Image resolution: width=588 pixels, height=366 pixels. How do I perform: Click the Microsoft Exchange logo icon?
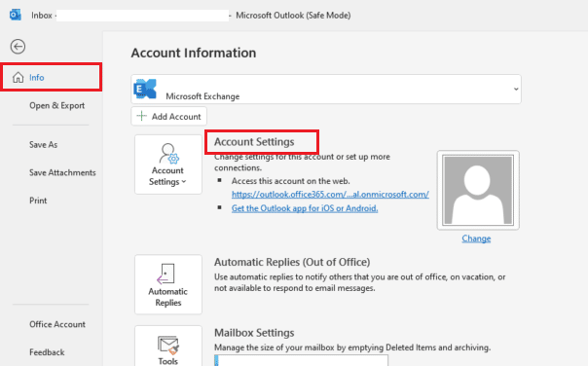click(x=145, y=89)
